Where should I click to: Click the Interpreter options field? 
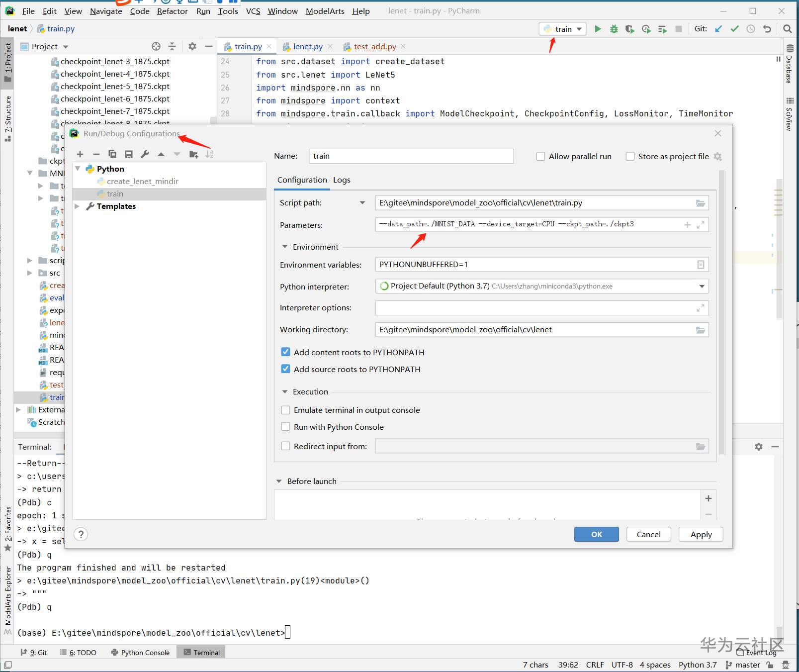tap(542, 308)
